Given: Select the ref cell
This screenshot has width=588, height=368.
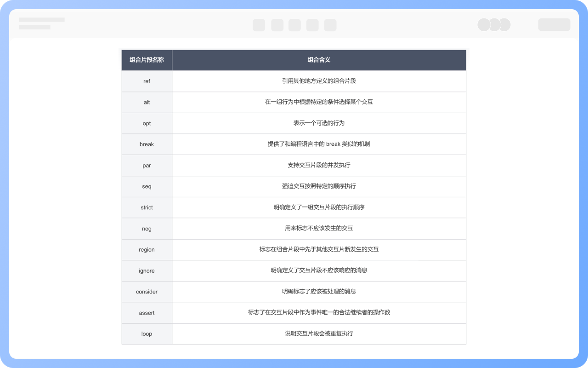Looking at the screenshot, I should coord(147,81).
